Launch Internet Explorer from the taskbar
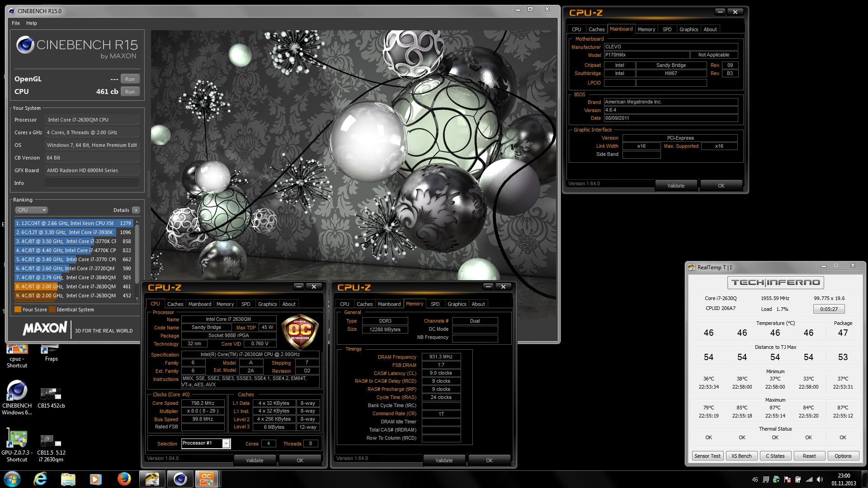This screenshot has width=868, height=488. coord(41,479)
